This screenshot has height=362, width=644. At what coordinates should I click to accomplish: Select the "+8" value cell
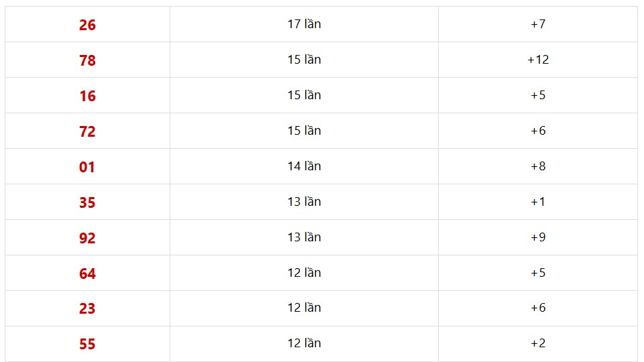(538, 166)
